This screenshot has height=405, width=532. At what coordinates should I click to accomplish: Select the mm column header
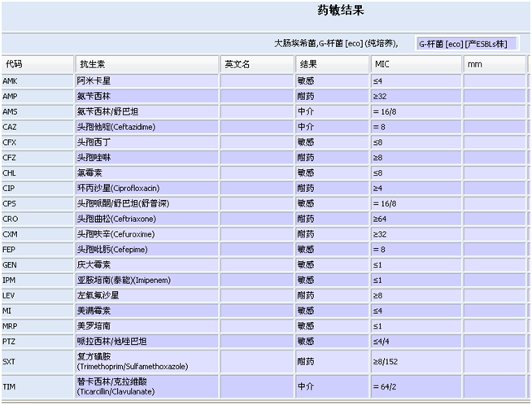coord(494,63)
